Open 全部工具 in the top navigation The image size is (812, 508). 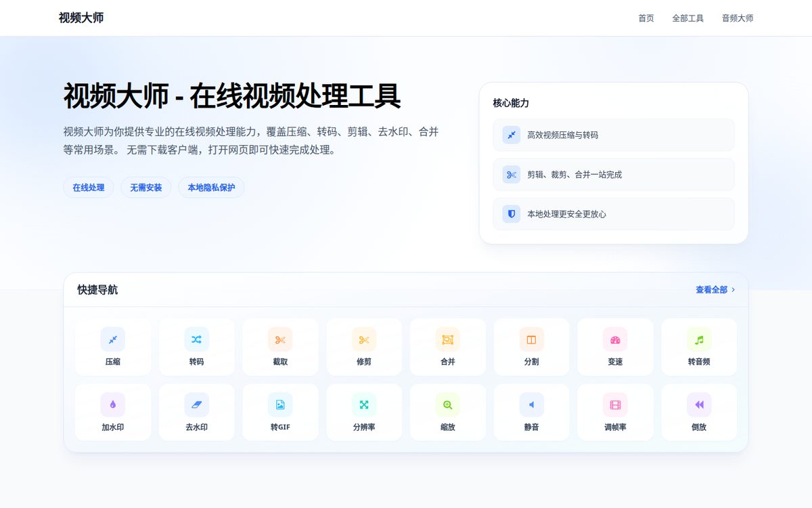(688, 18)
